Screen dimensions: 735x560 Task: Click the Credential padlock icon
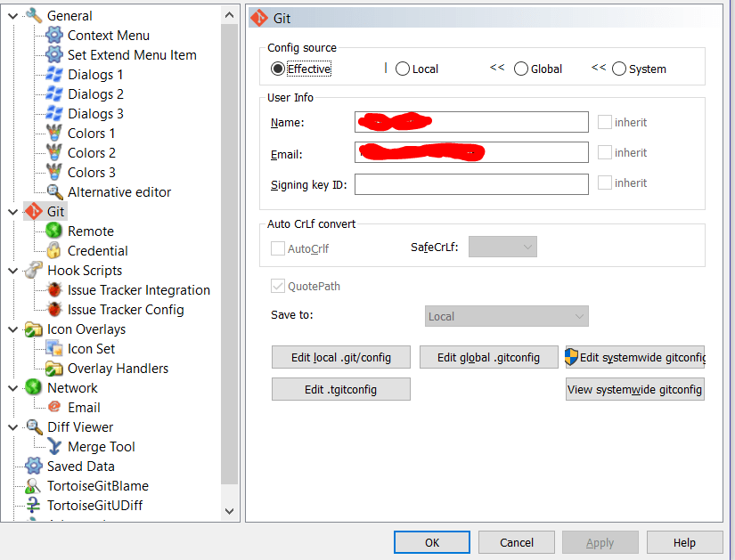tap(54, 251)
